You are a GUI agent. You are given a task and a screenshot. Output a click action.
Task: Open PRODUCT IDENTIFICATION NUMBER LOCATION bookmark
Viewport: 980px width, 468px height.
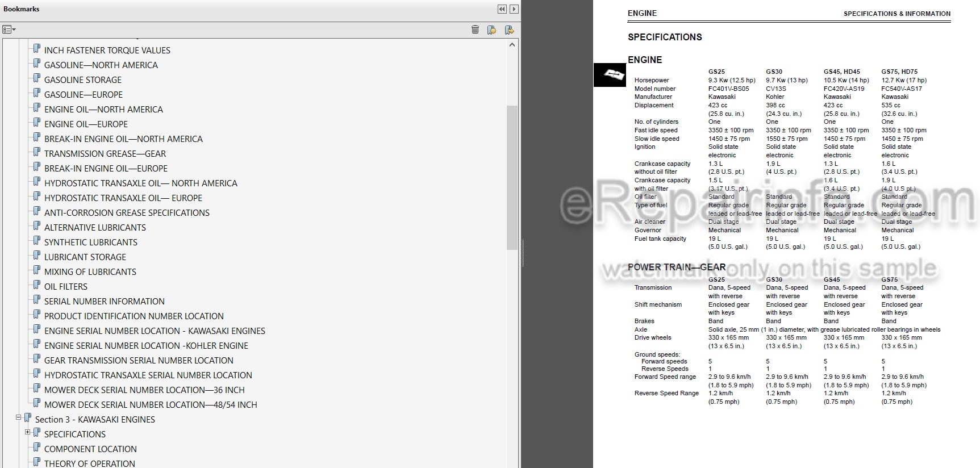tap(134, 316)
